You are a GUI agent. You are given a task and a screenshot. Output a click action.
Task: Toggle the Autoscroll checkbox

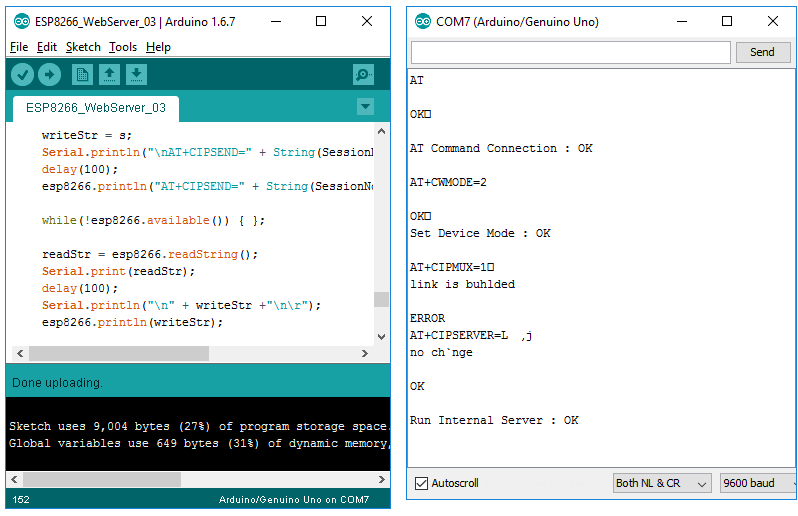point(421,483)
